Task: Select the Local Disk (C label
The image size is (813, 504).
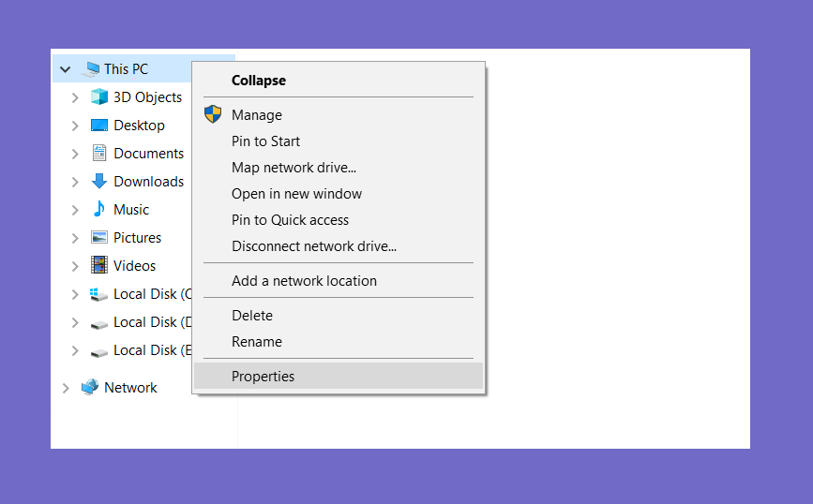Action: pyautogui.click(x=153, y=294)
